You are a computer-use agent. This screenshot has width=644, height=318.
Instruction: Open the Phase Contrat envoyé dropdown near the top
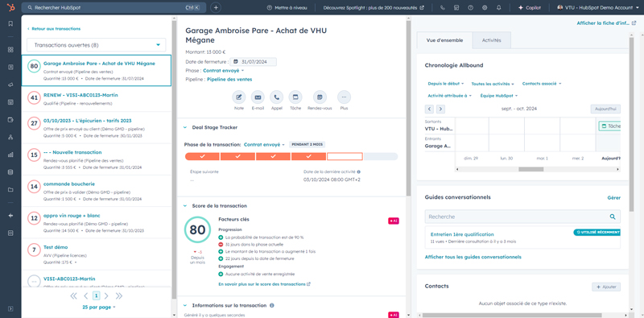224,71
